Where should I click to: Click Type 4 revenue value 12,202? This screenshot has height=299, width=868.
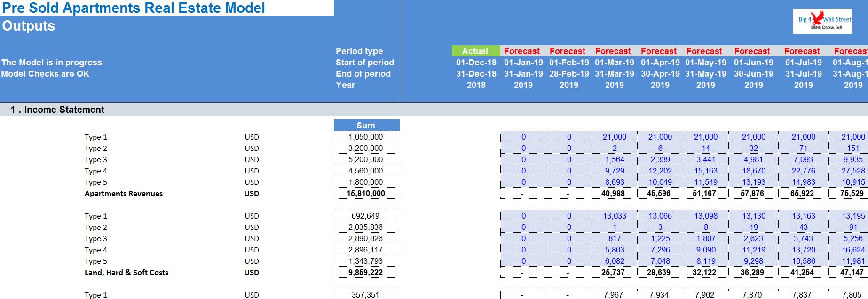click(660, 171)
